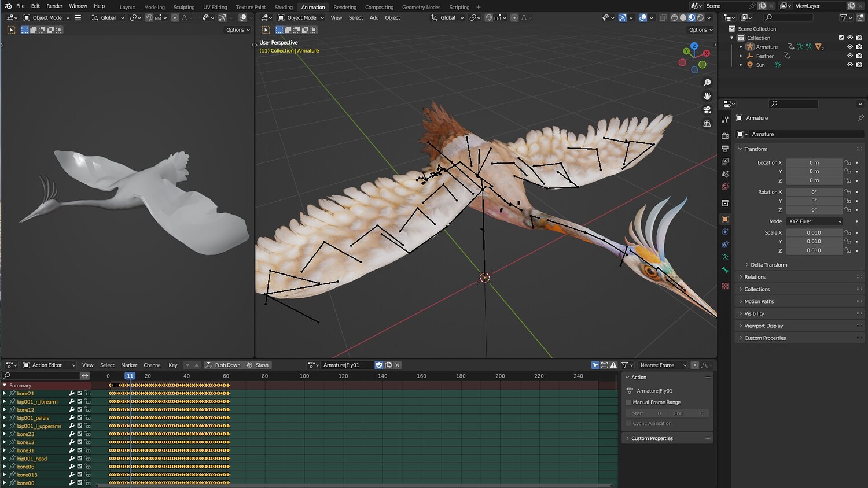Enable Manual Frame Range checkbox
Image resolution: width=868 pixels, height=488 pixels.
tap(629, 402)
